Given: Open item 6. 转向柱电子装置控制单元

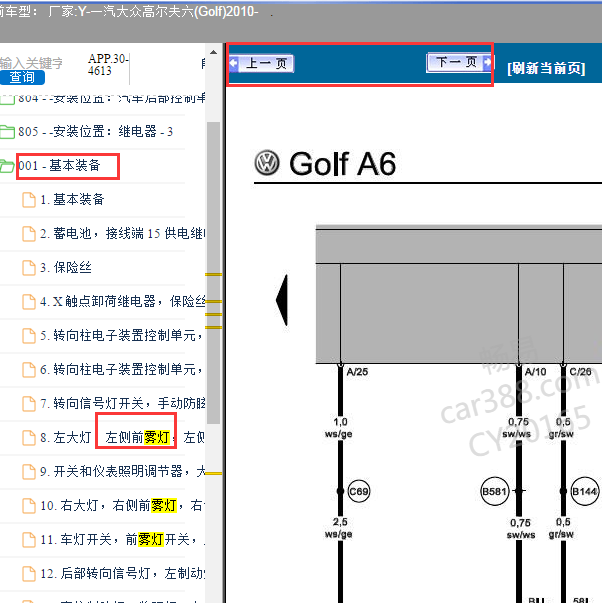Looking at the screenshot, I should pos(122,369).
